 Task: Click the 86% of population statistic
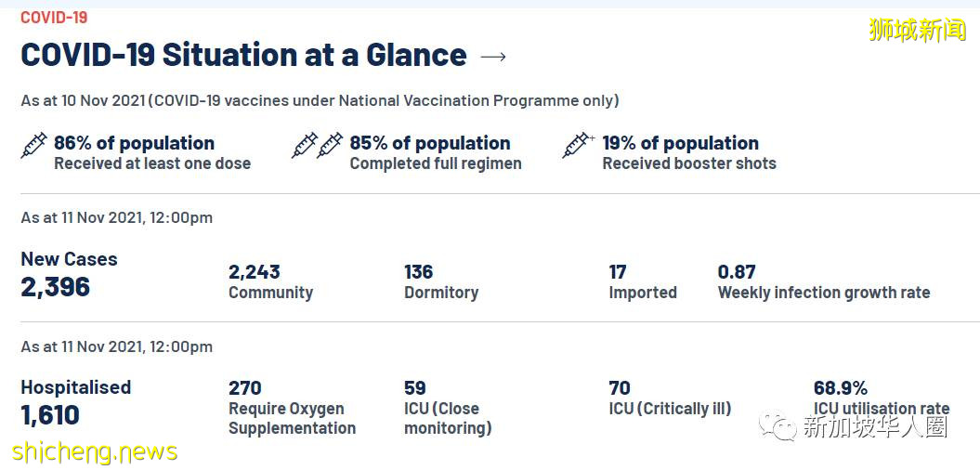(x=134, y=143)
